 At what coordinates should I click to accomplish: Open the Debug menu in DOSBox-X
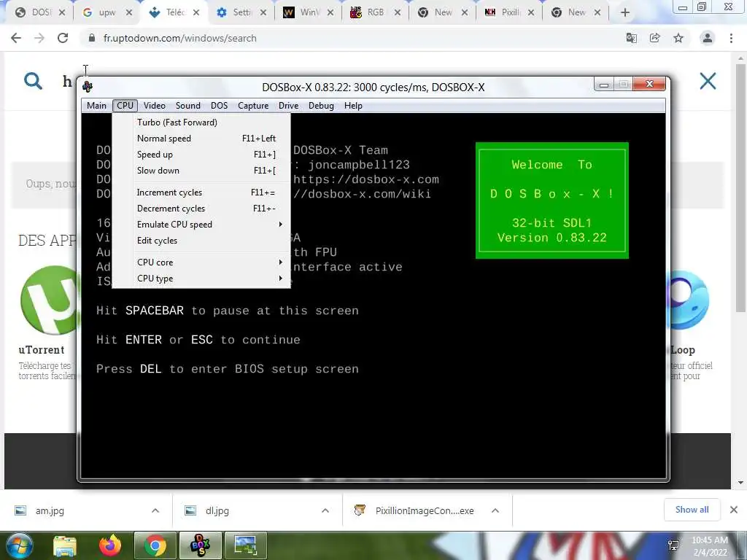pyautogui.click(x=321, y=106)
